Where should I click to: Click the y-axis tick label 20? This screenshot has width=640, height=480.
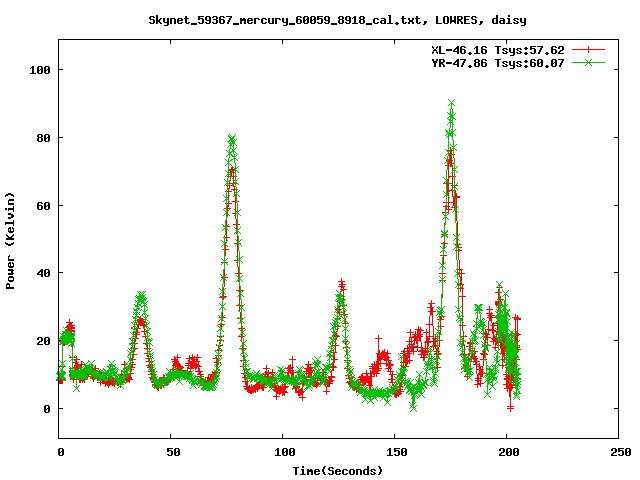[43, 341]
